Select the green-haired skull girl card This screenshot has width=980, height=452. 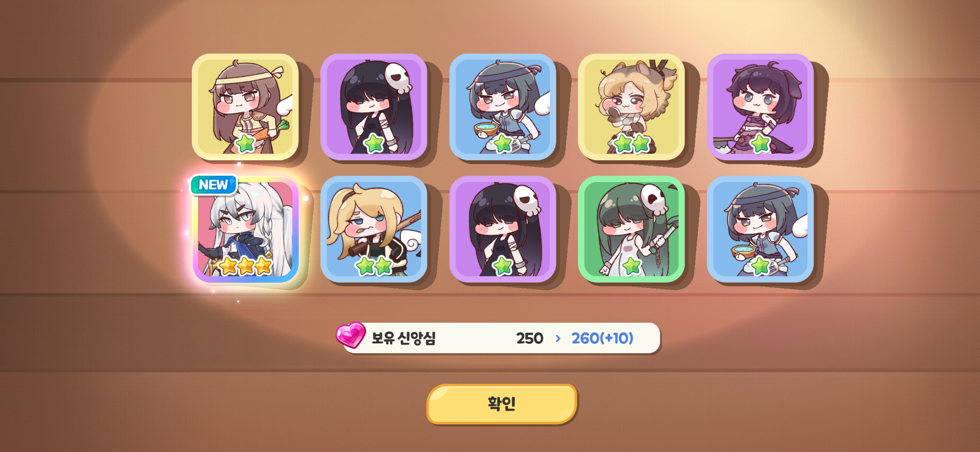coord(631,229)
